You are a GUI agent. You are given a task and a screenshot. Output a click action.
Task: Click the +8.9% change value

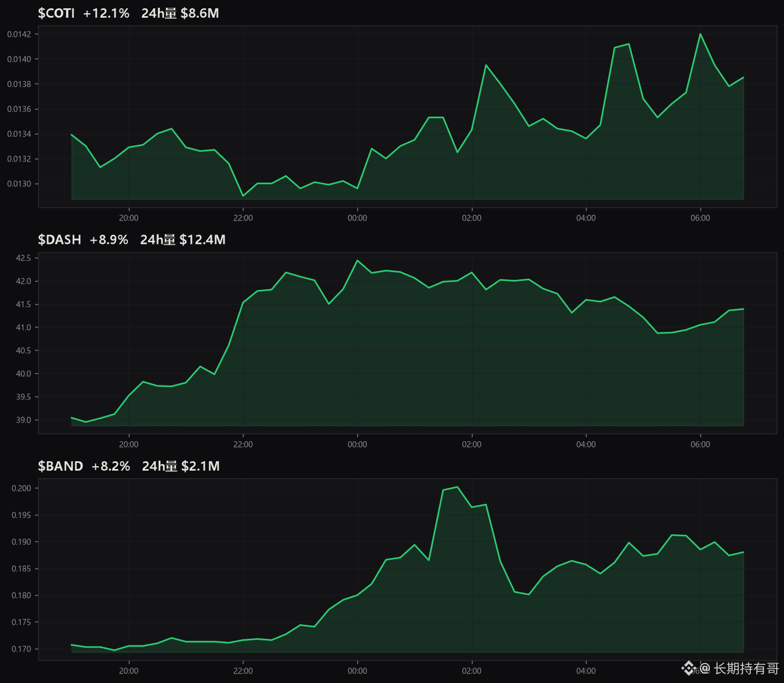pyautogui.click(x=109, y=239)
